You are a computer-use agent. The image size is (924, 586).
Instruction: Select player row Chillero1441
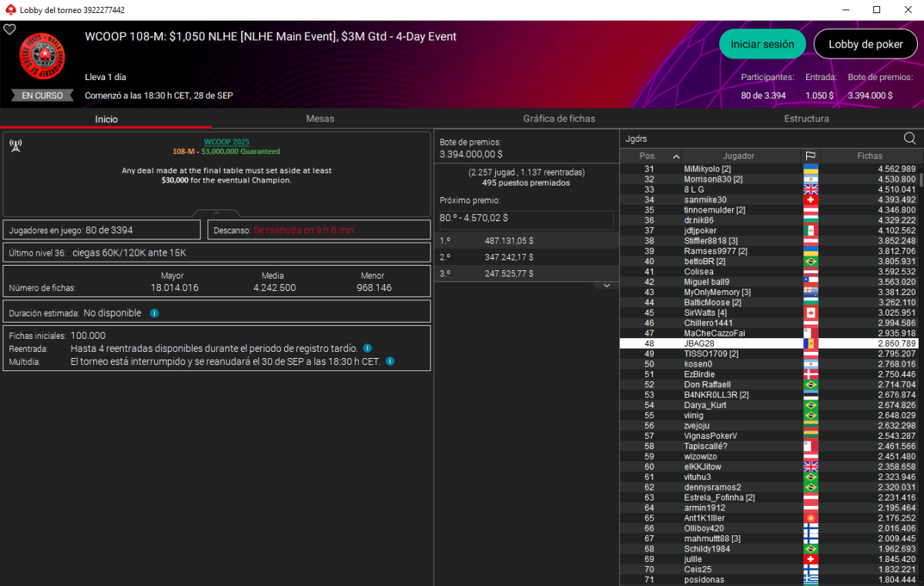(x=770, y=323)
